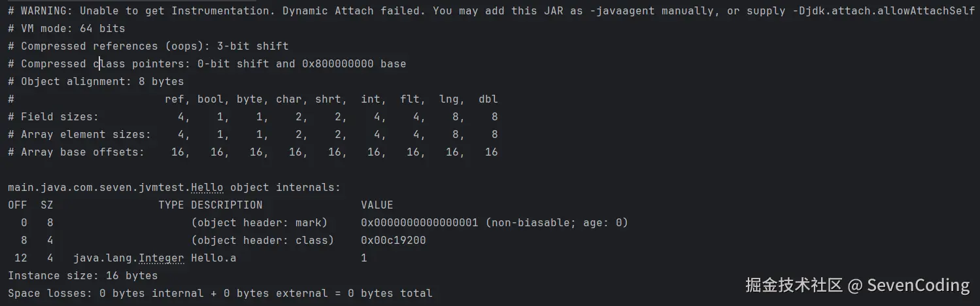Click the mark value 0x0000000000000001
The height and width of the screenshot is (306, 980).
419,223
